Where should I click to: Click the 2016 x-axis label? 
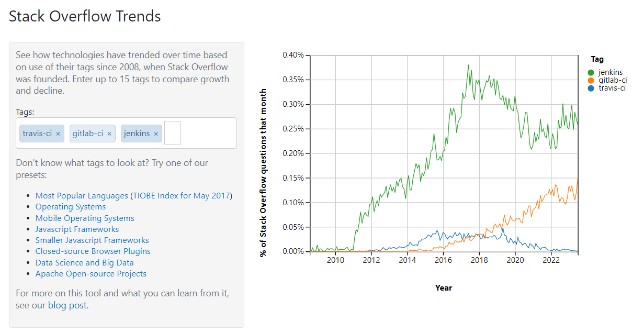pyautogui.click(x=444, y=260)
